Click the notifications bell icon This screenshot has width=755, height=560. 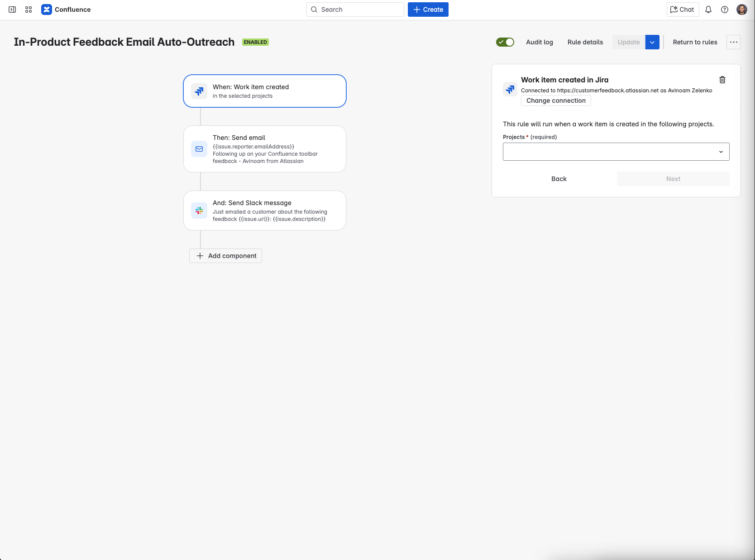coord(708,9)
